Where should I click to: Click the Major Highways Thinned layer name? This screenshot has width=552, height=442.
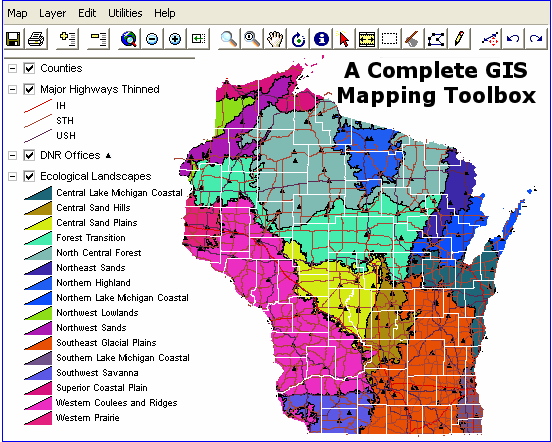point(100,89)
